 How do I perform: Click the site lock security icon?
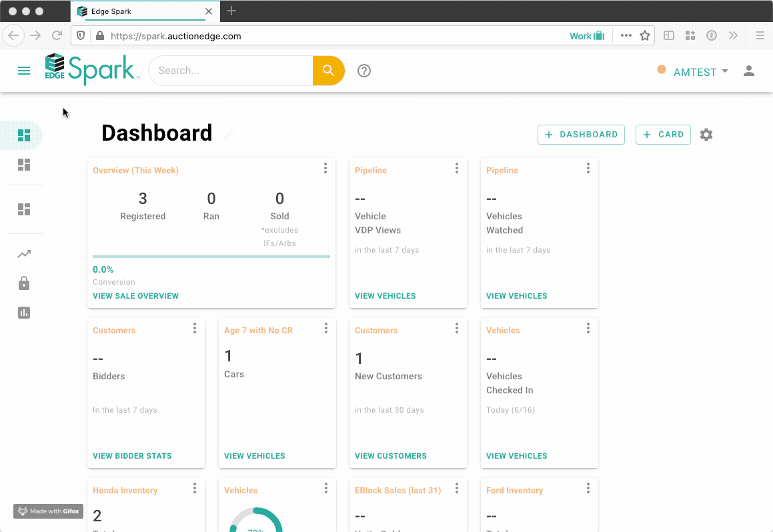pyautogui.click(x=99, y=35)
